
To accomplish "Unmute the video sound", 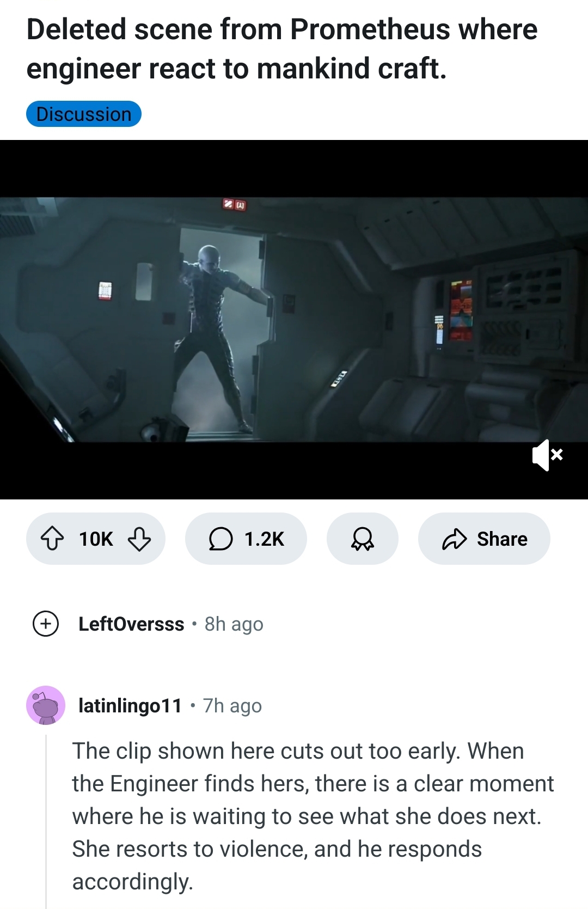I will [x=547, y=455].
